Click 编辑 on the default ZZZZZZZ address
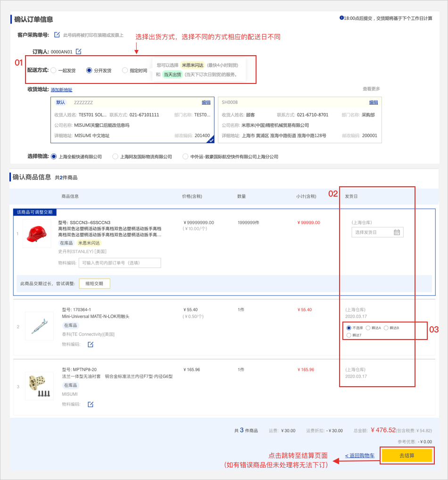The width and height of the screenshot is (448, 480). coord(206,102)
